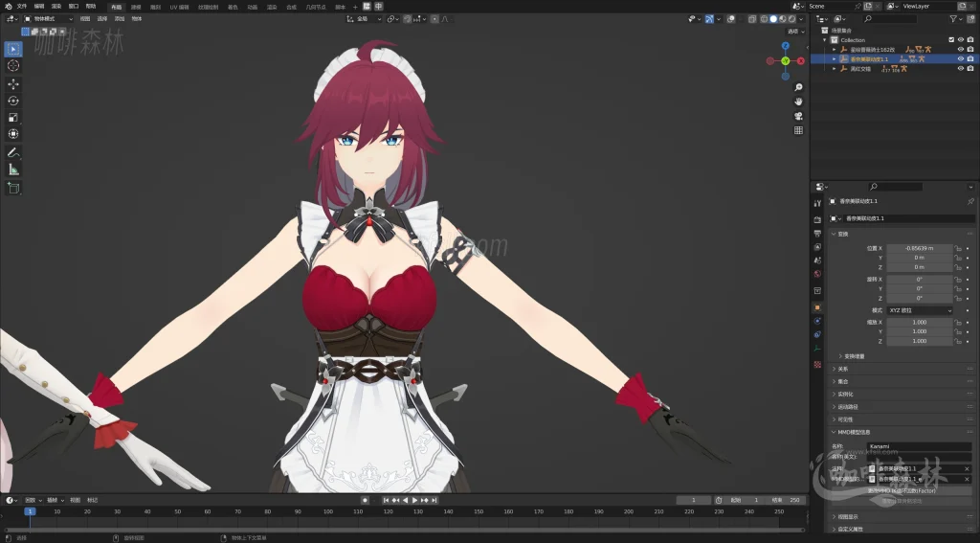Open the 渲染 Render menu
This screenshot has width=980, height=543.
pyautogui.click(x=56, y=7)
